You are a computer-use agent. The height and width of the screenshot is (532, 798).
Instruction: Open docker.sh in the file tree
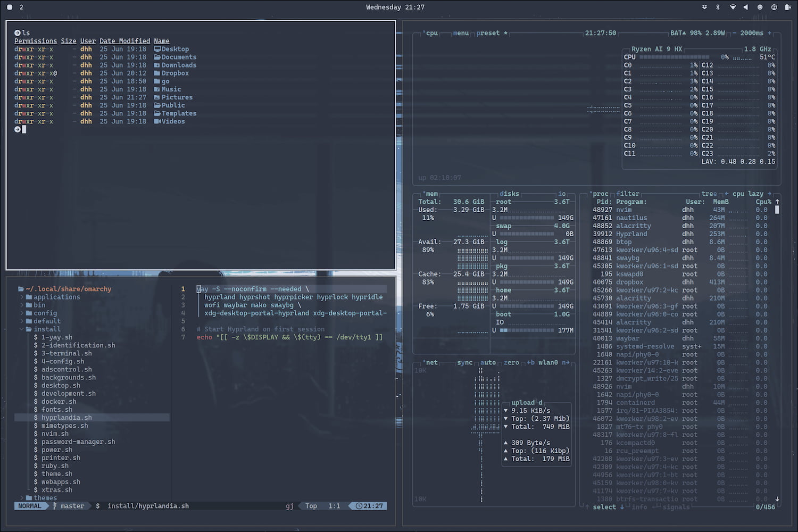point(59,402)
